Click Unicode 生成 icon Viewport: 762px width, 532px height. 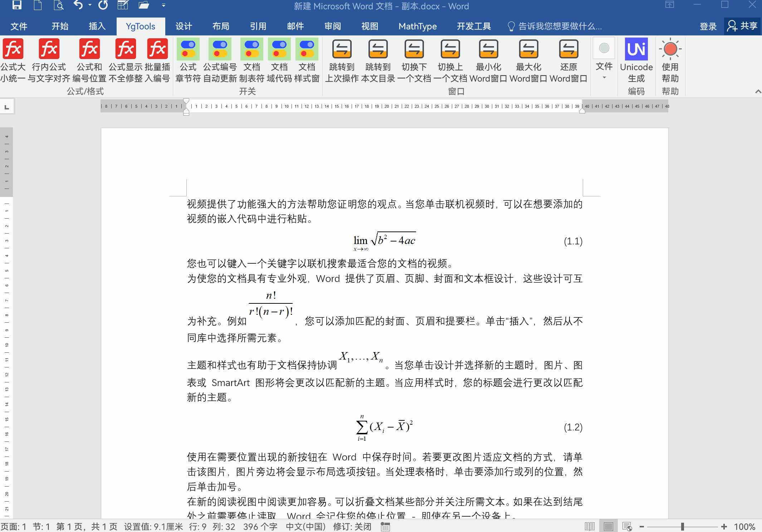click(x=636, y=49)
